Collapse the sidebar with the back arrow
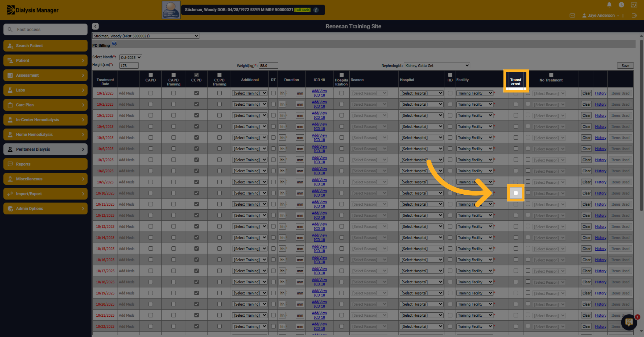 coord(95,26)
